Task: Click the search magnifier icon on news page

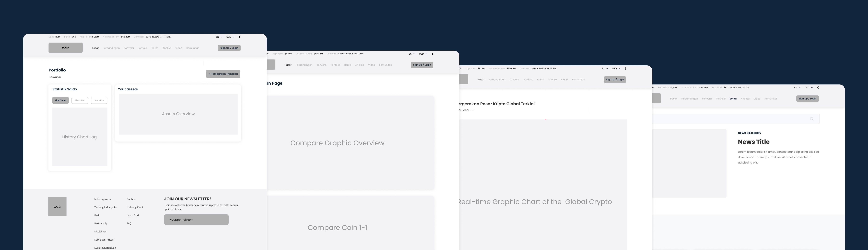Action: pyautogui.click(x=812, y=119)
